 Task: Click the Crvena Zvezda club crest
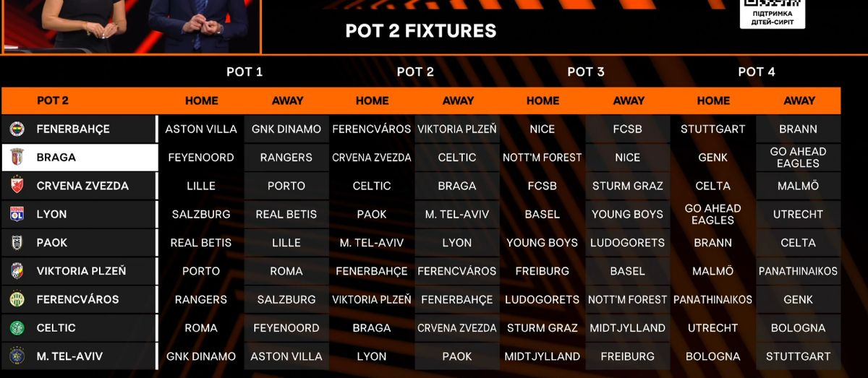click(17, 186)
